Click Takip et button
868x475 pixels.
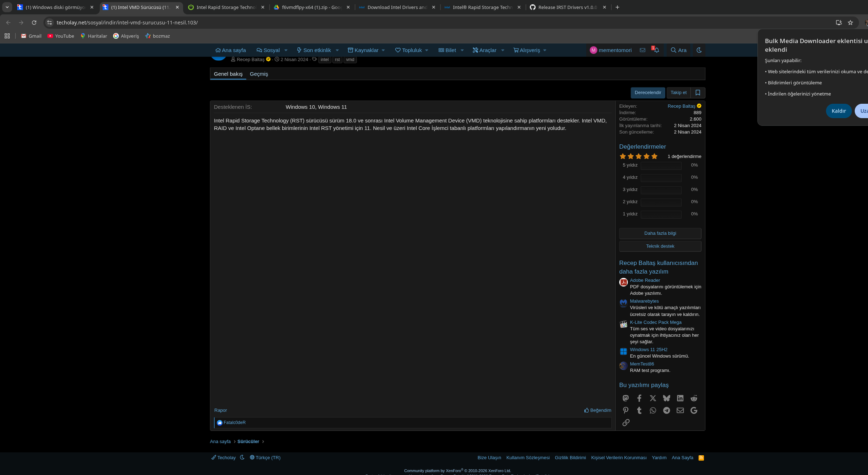click(x=679, y=93)
